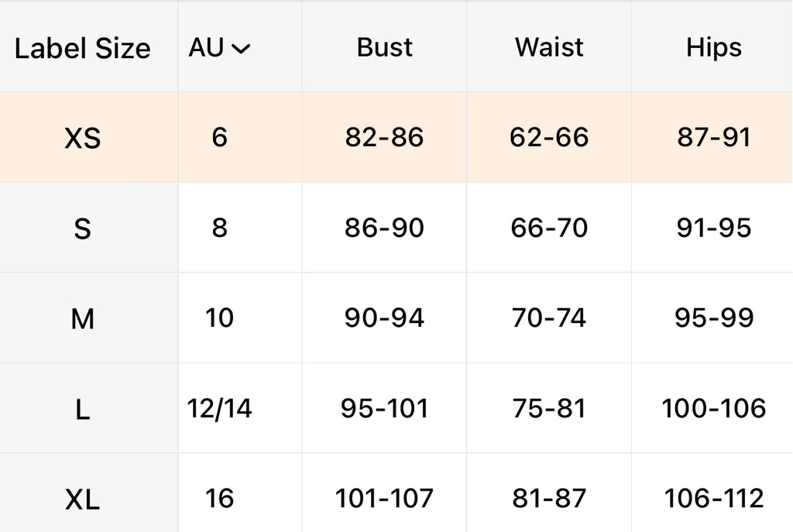The height and width of the screenshot is (532, 793).
Task: Open the AU size region dropdown
Action: point(219,48)
